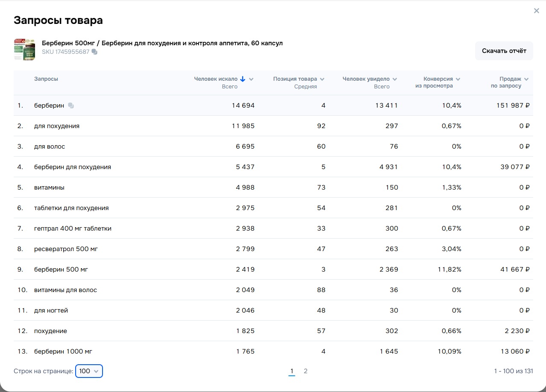Copy the product SKU 1745955687 icon
Viewport: 546px width, 392px height.
(94, 52)
